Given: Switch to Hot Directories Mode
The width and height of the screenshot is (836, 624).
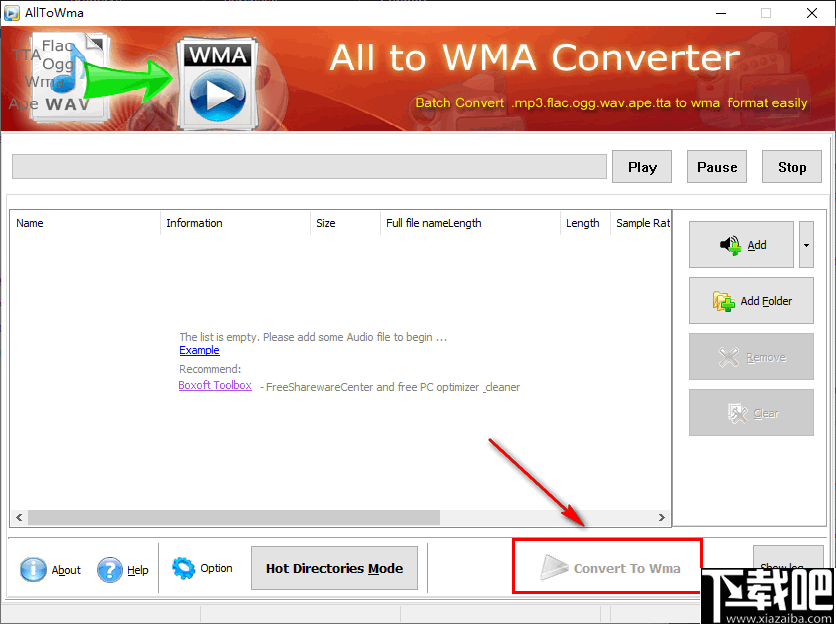Looking at the screenshot, I should click(334, 567).
